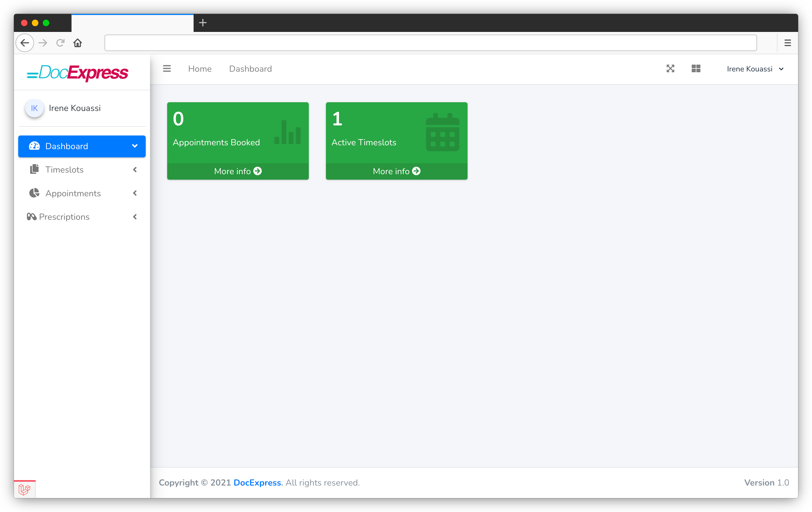
Task: Click the DocExpress footer link
Action: click(257, 483)
